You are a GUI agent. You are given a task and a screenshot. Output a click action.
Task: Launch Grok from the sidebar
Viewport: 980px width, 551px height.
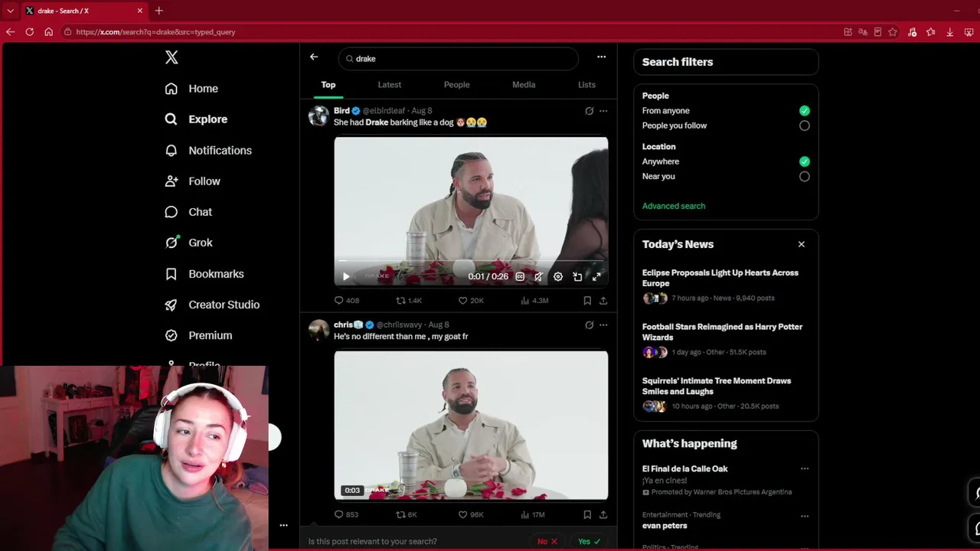[x=189, y=243]
